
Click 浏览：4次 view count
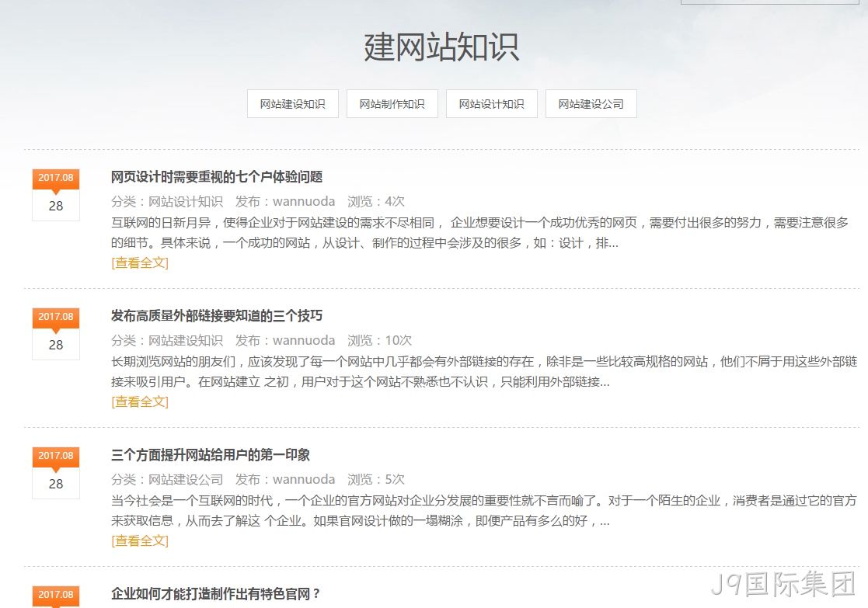point(376,201)
